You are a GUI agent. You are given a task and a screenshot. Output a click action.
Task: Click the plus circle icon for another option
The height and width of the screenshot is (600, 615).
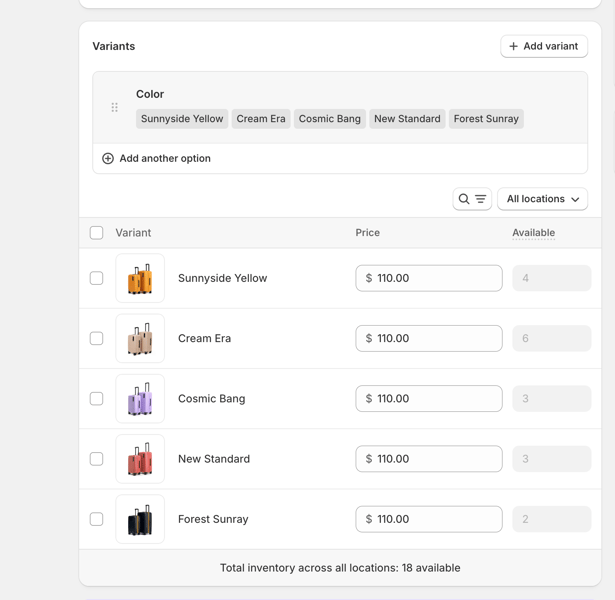click(108, 158)
